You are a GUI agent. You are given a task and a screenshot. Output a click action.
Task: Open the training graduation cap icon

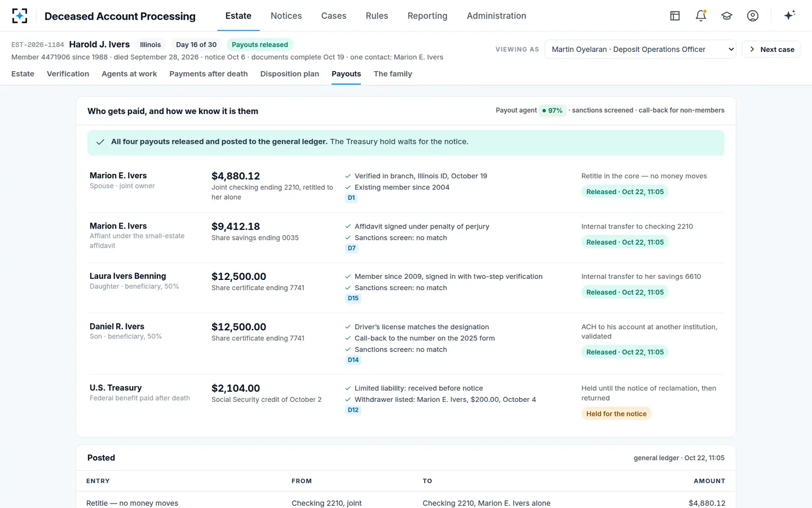727,16
